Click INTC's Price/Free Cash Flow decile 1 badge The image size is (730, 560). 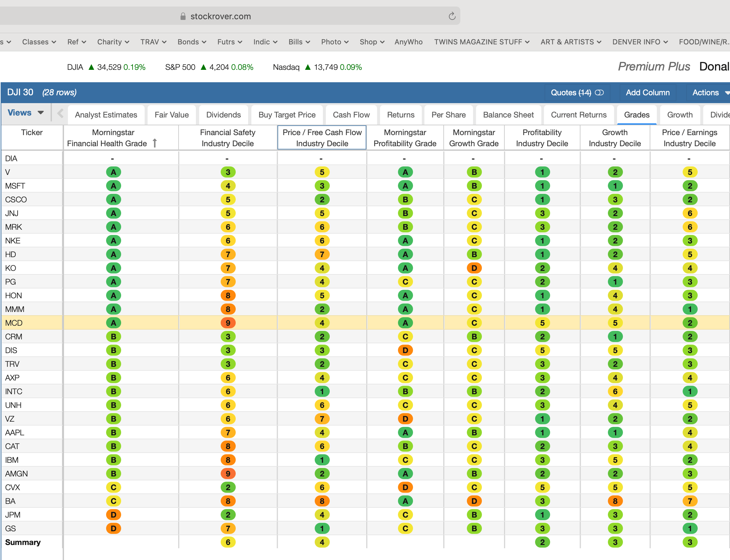coord(322,392)
